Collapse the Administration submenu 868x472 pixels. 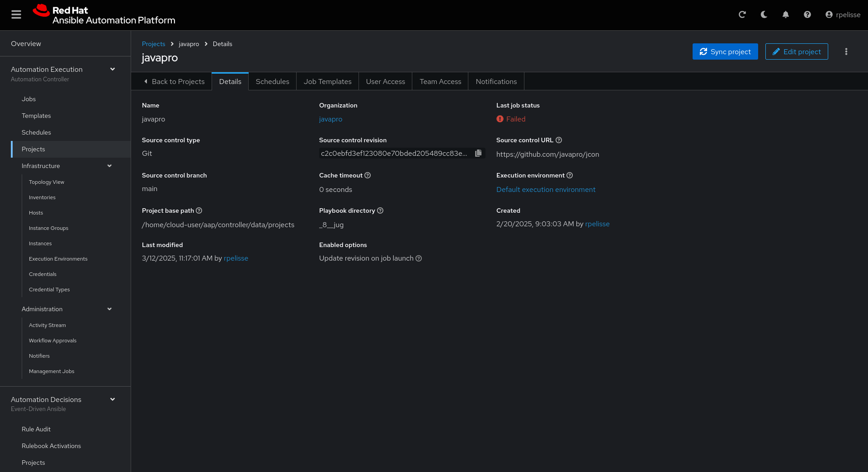pos(109,309)
